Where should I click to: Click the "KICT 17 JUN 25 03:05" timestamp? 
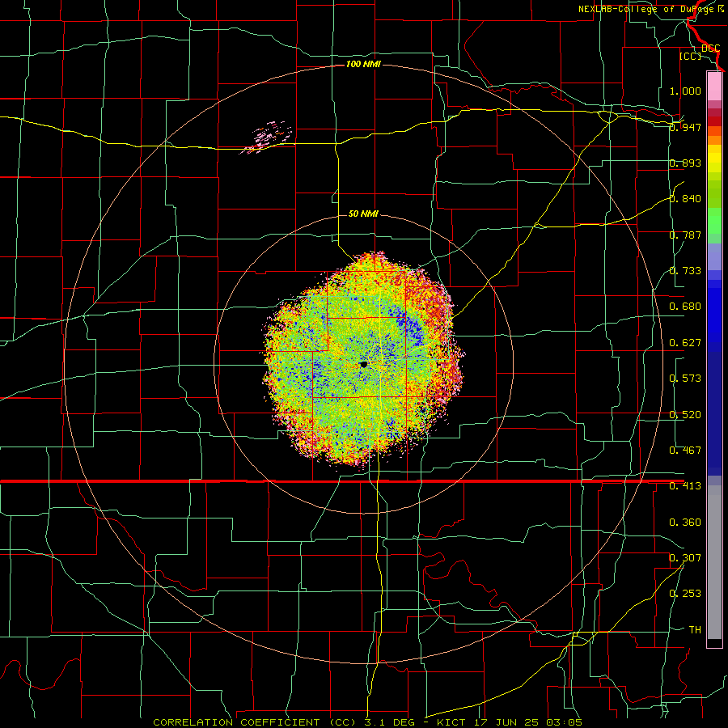click(510, 722)
